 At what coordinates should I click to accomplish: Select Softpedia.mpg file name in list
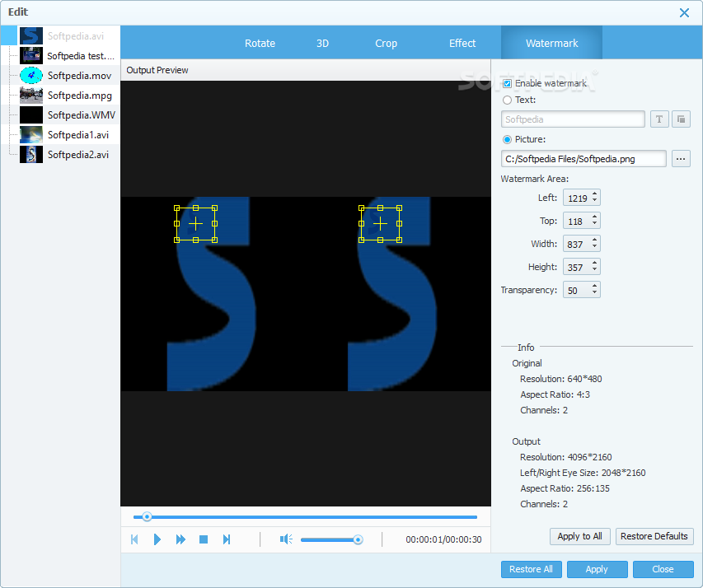tap(80, 96)
